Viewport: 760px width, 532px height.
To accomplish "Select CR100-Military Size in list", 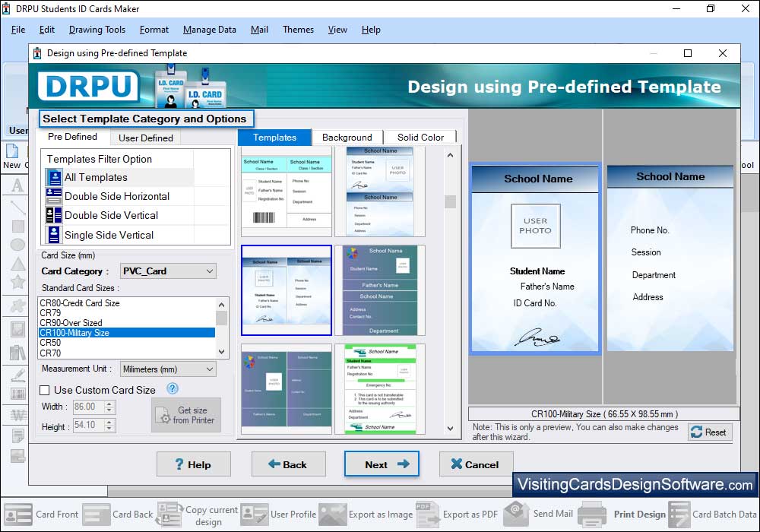I will pos(126,332).
